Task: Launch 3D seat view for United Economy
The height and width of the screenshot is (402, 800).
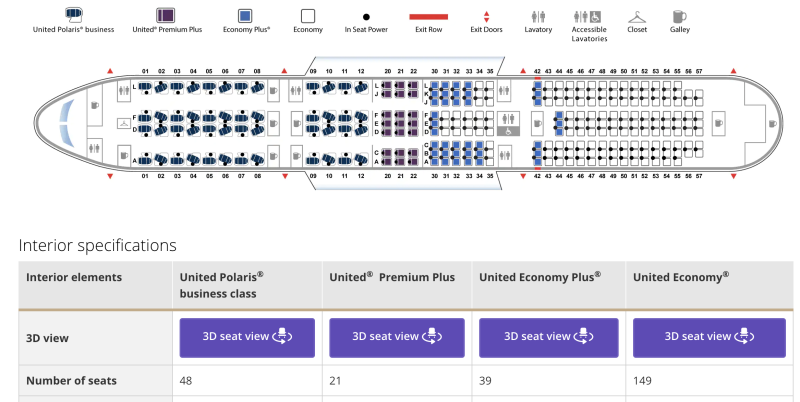Action: (x=709, y=337)
